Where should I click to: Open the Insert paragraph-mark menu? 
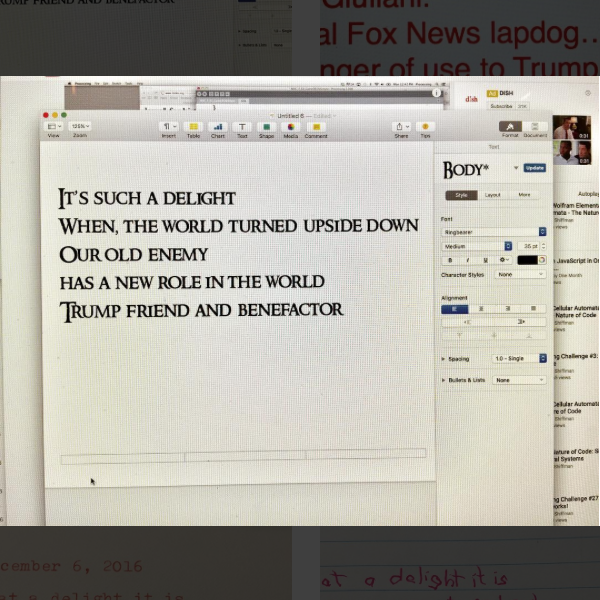(x=169, y=126)
